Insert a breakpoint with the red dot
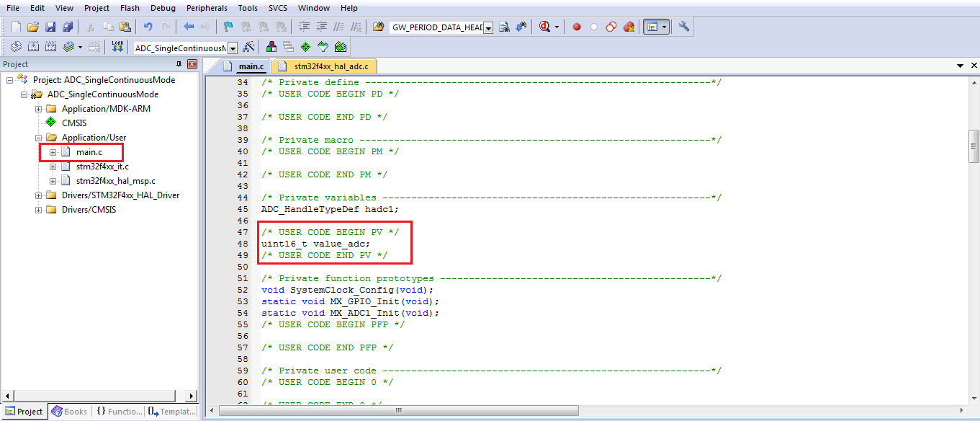Image resolution: width=980 pixels, height=421 pixels. 577,27
